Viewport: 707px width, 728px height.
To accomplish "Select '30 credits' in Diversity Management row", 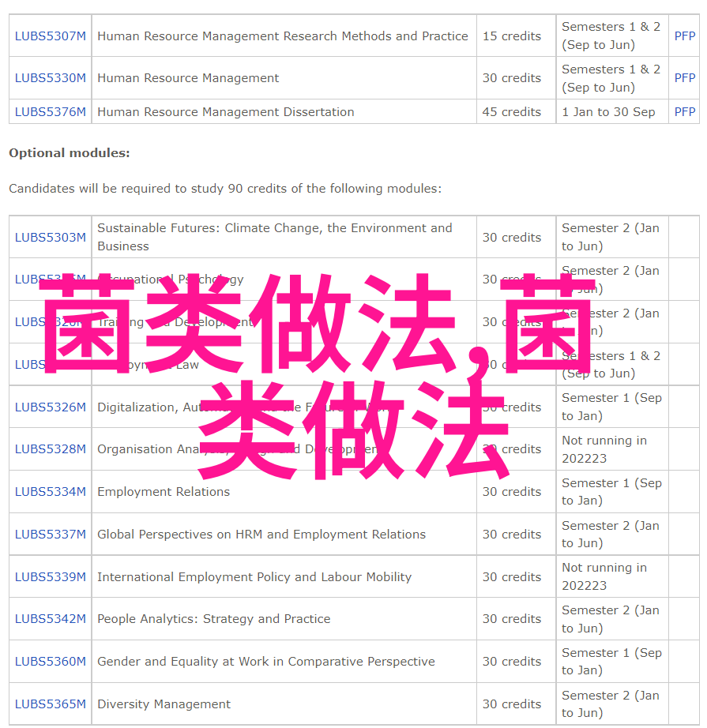I will point(511,704).
